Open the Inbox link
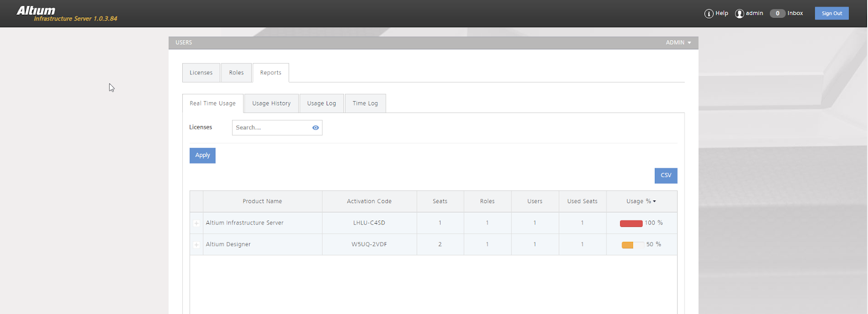This screenshot has height=314, width=868. point(795,14)
